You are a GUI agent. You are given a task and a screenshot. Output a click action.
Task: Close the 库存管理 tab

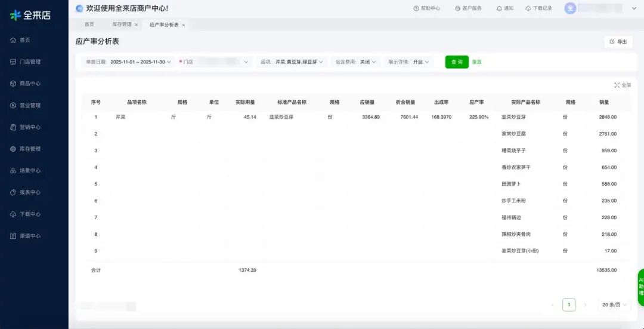(137, 24)
